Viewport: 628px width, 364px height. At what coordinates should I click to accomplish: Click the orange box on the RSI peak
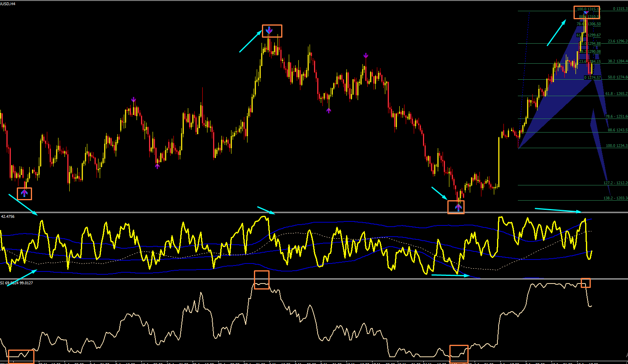[x=262, y=280]
